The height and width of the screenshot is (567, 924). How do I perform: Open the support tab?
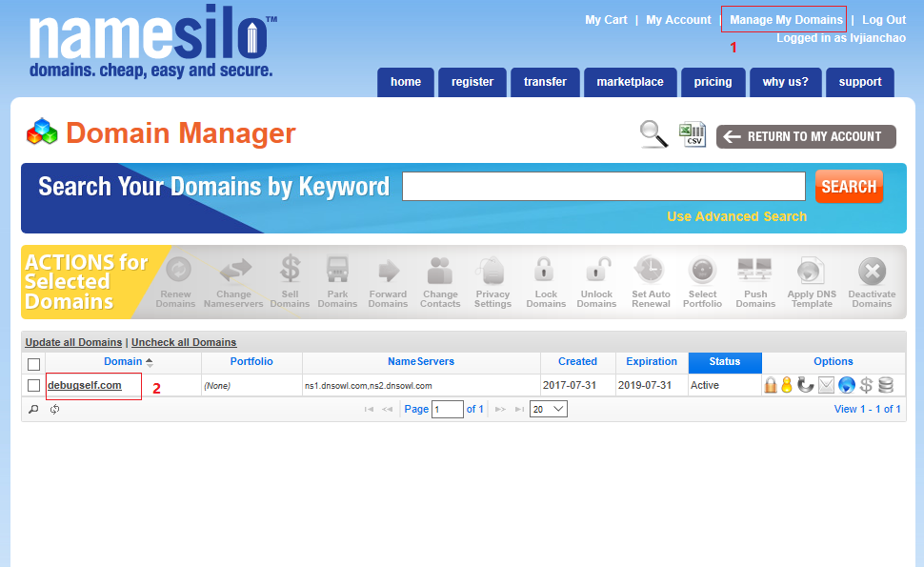[x=860, y=82]
